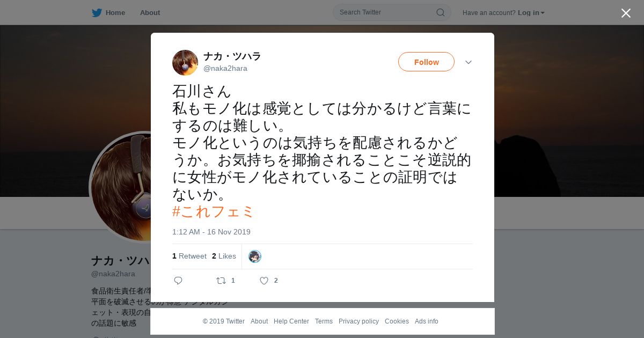Click the reply speech bubble icon

(178, 281)
